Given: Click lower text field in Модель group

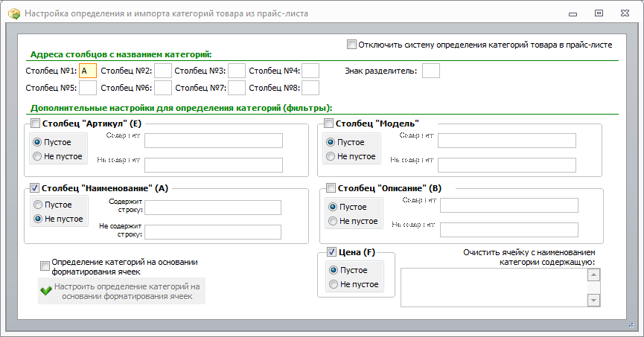Looking at the screenshot, I should 507,165.
